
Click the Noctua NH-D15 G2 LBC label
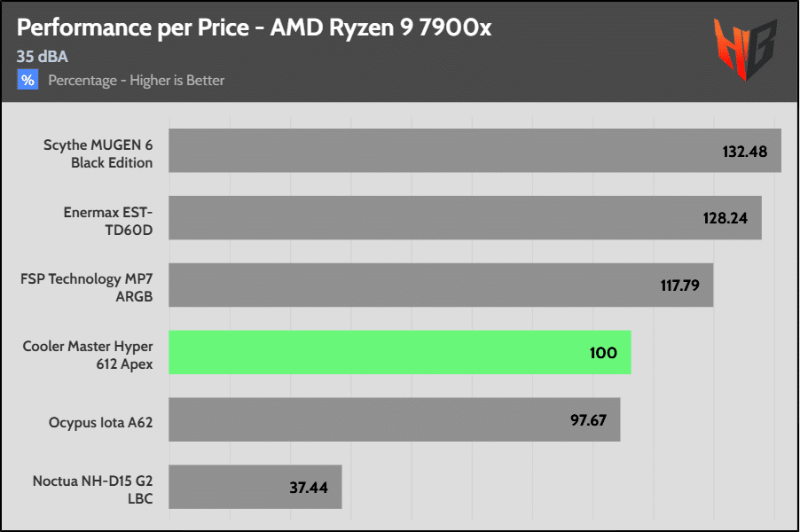(93, 489)
